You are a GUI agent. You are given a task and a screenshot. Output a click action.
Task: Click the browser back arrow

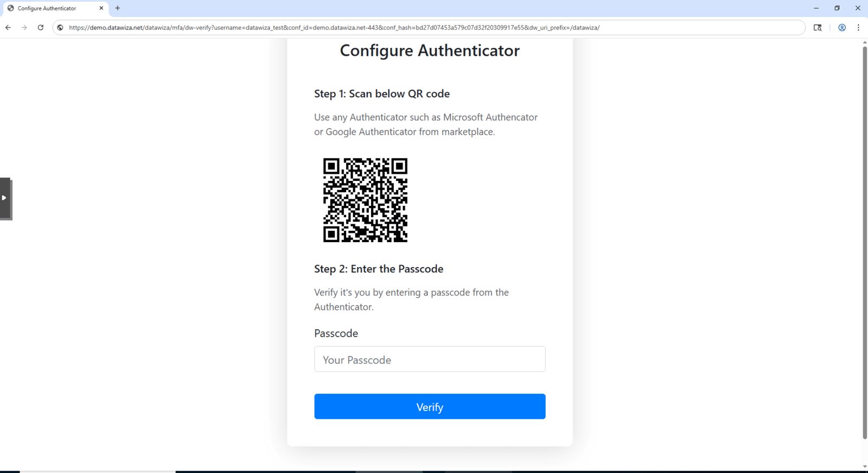pos(8,28)
